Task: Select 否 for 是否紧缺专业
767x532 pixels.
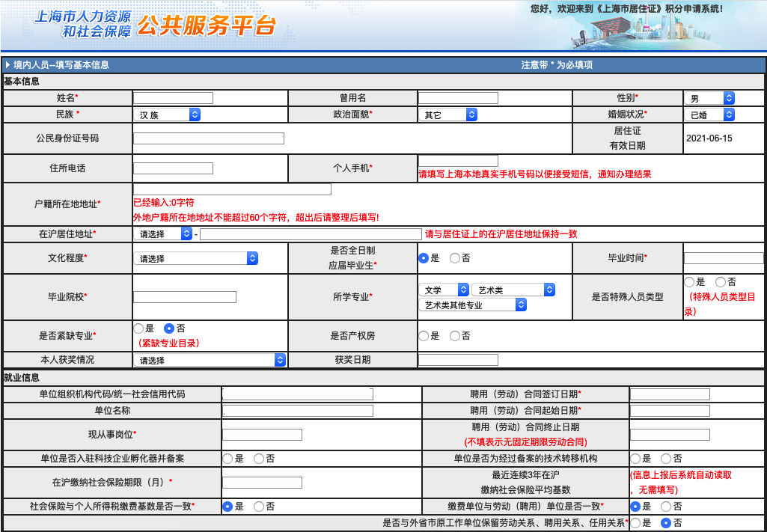Action: [169, 328]
